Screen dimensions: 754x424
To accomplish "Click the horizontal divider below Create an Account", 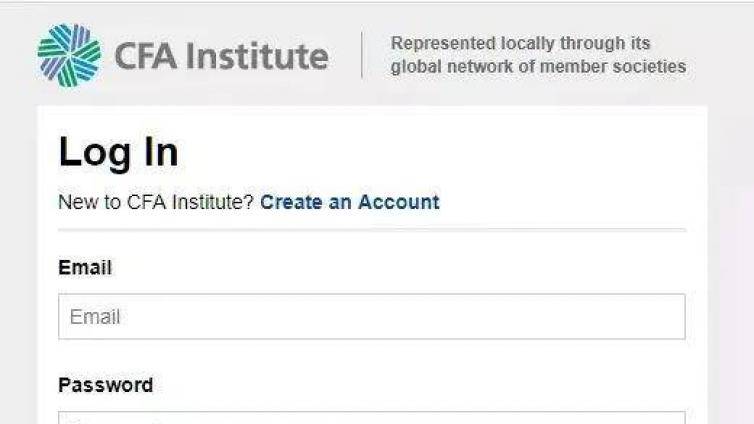I will tap(372, 230).
